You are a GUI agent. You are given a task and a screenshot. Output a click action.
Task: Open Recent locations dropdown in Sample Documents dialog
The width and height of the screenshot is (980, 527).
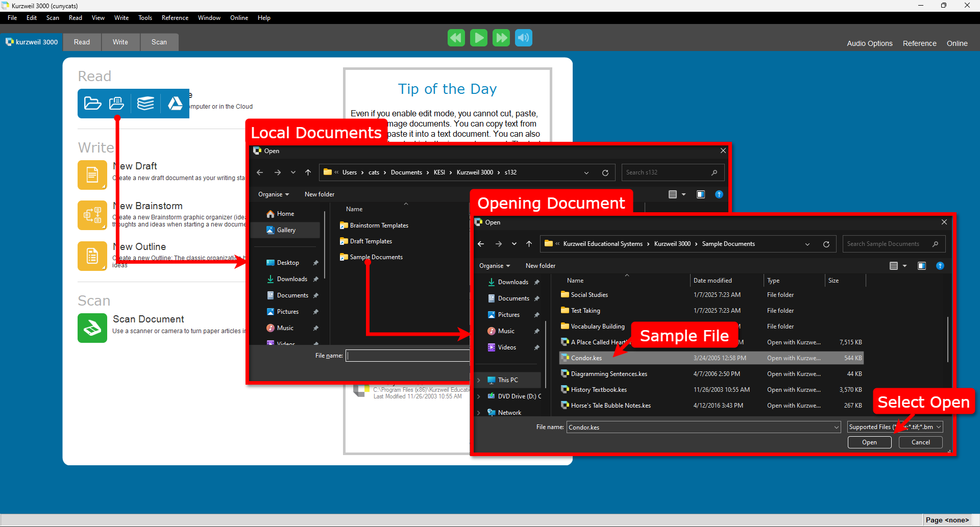tap(514, 244)
